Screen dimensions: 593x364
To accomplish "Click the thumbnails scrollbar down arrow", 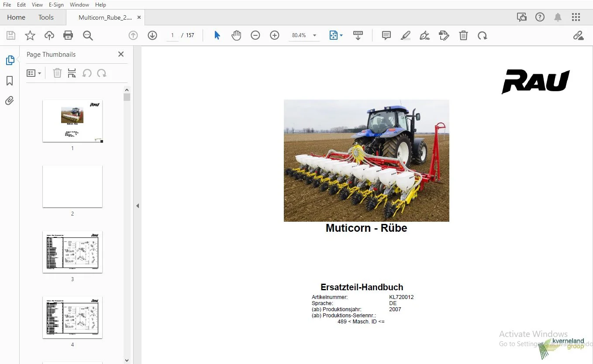I will [x=127, y=361].
